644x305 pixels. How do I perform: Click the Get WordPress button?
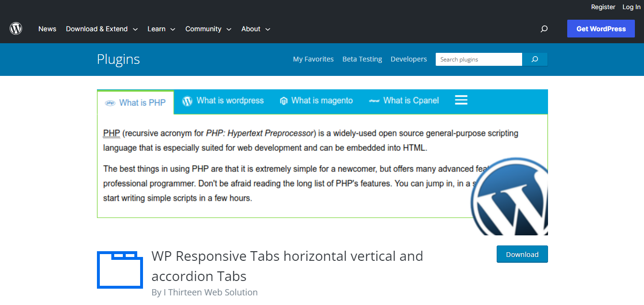[x=601, y=28]
